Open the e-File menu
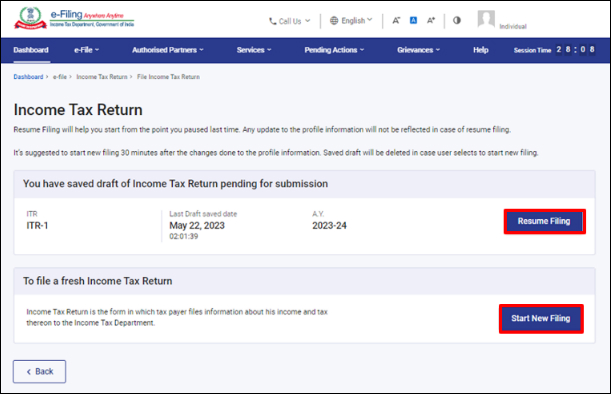This screenshot has width=611, height=394. click(87, 50)
